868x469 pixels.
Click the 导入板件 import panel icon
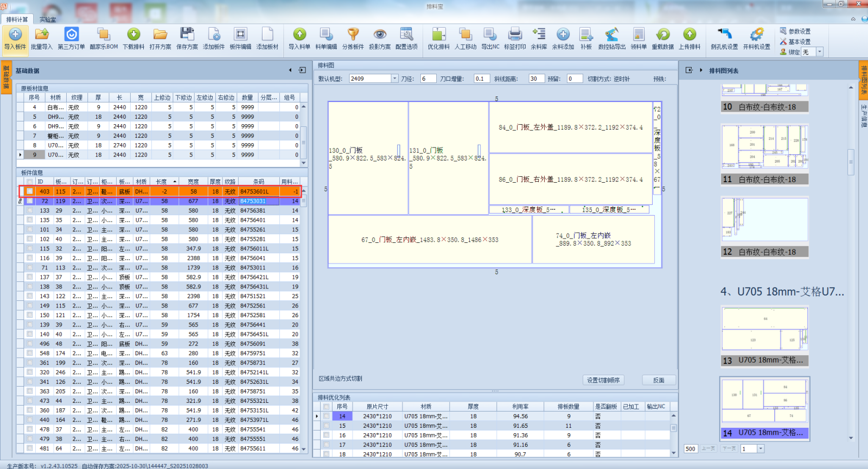tap(15, 35)
